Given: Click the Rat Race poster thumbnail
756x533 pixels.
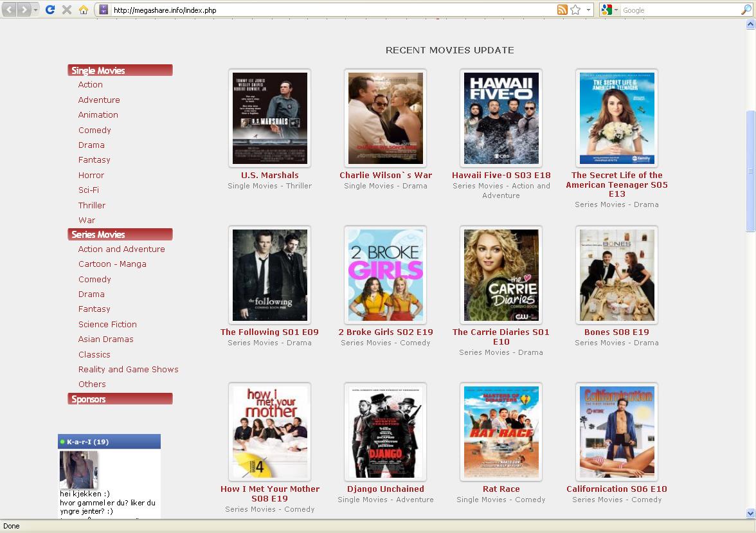Looking at the screenshot, I should (x=501, y=431).
